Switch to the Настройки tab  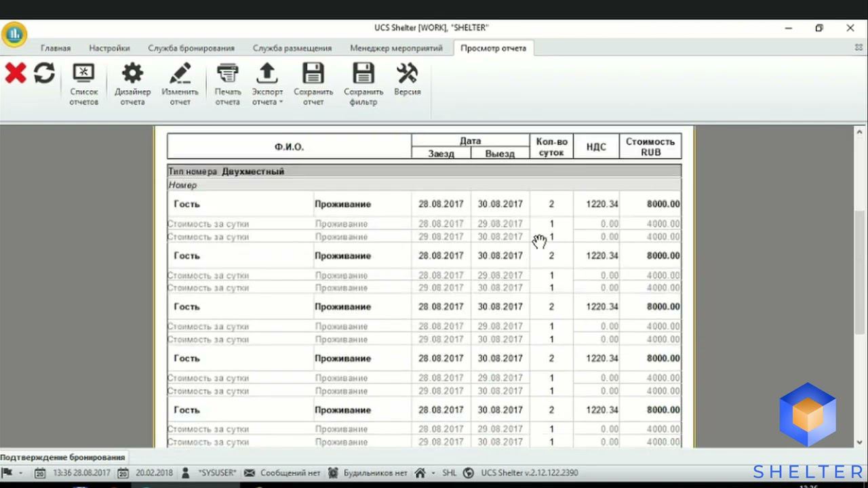pos(109,48)
